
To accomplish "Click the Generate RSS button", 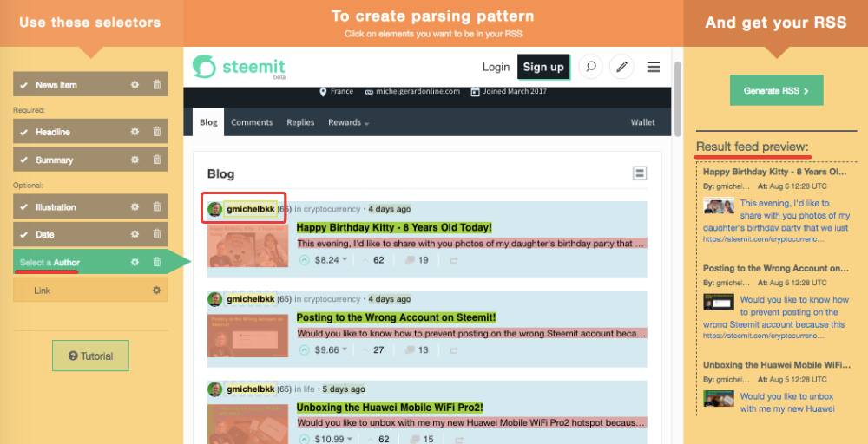I will click(x=776, y=90).
